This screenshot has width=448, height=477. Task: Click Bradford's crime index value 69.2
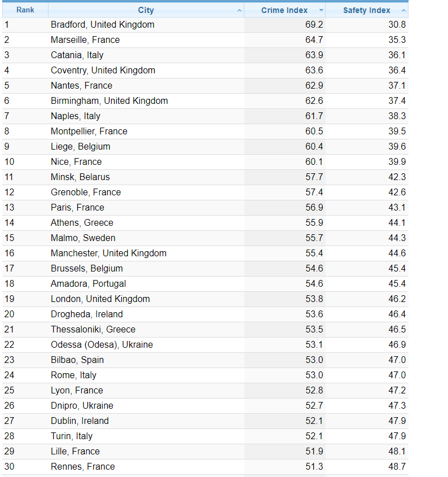click(314, 25)
